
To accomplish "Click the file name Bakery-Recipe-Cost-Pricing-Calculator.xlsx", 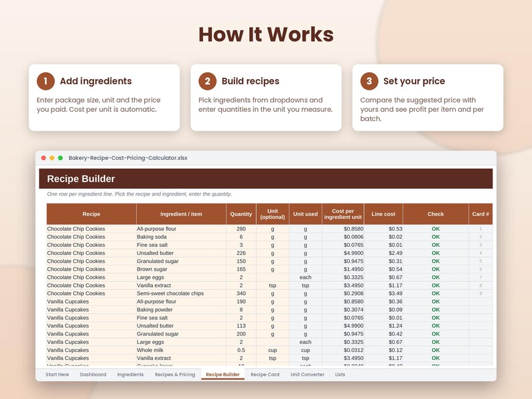I will 128,158.
